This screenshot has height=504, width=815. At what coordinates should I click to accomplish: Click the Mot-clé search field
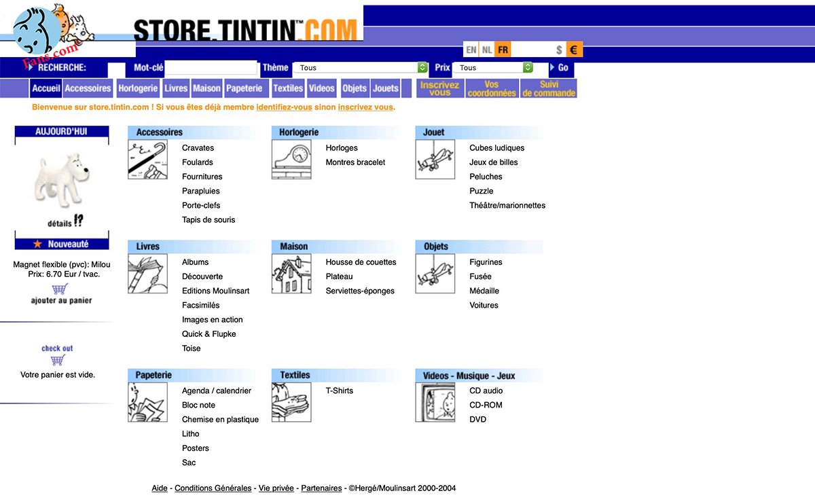coord(211,68)
